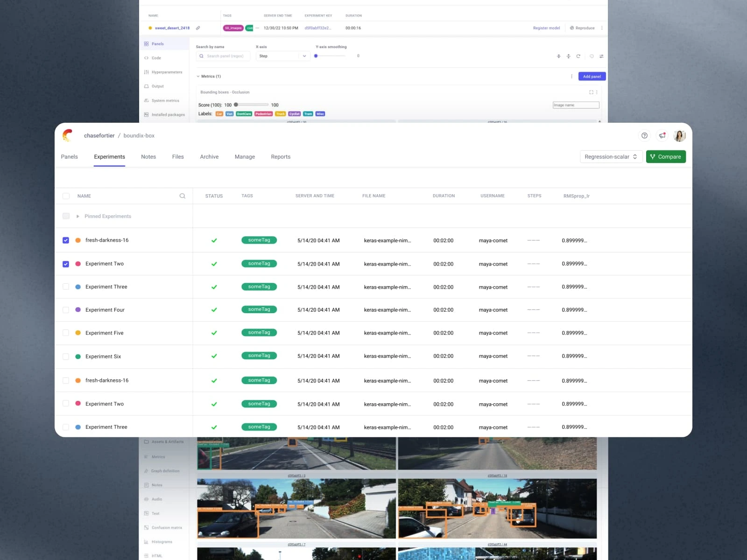Screen dimensions: 747x560
Task: Open the Notes tab
Action: click(148, 157)
